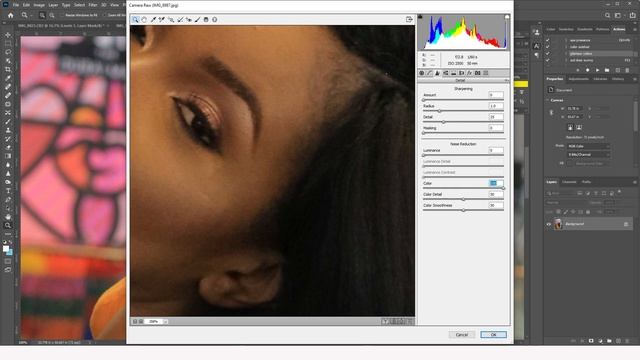Collapse the Canvas section in Properties panel
Screen dimensions: 640x360
pos(548,100)
